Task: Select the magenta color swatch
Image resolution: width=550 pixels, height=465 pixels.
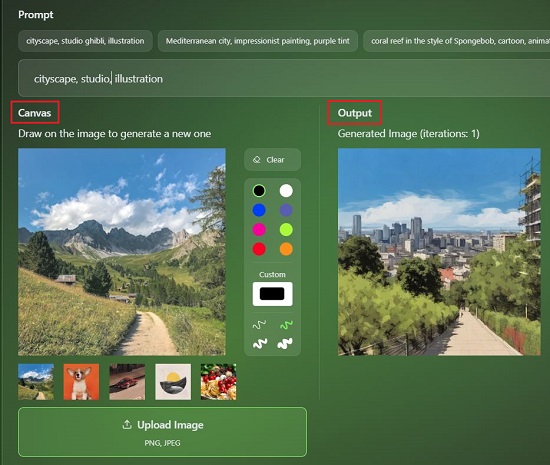Action: 259,230
